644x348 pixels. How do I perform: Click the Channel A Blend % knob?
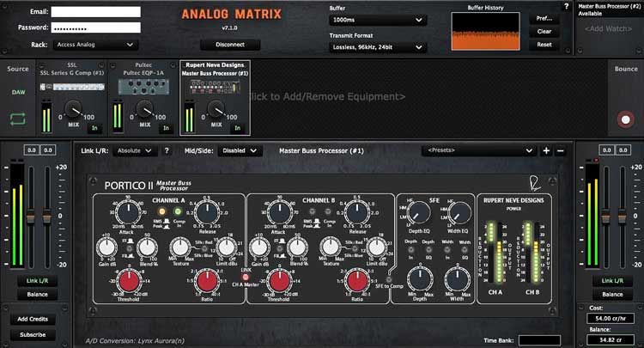(147, 247)
